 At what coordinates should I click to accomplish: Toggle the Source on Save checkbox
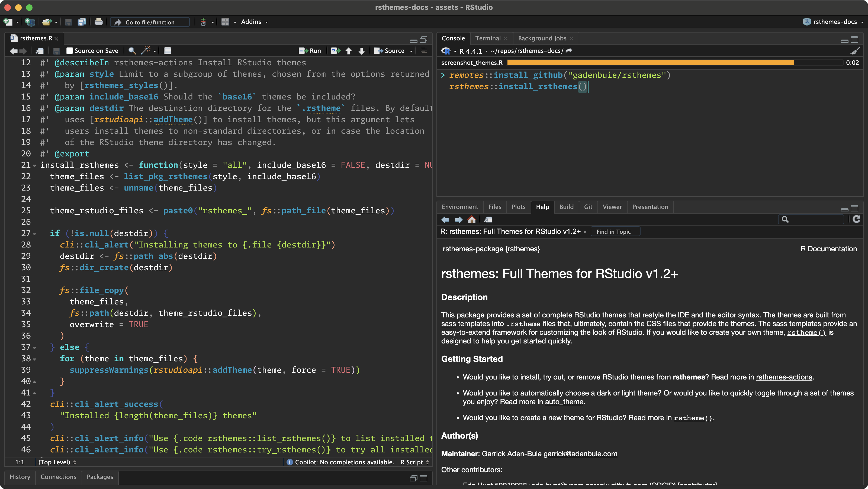69,50
